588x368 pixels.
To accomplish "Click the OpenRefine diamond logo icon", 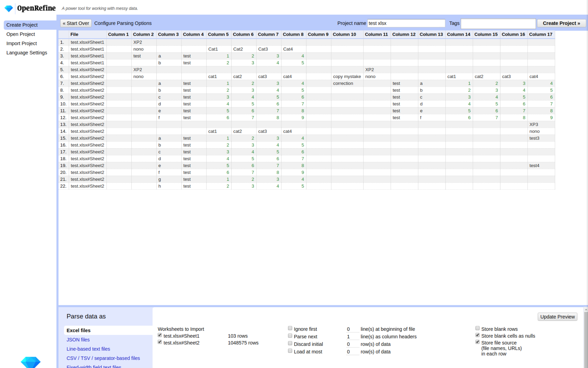I will point(9,9).
